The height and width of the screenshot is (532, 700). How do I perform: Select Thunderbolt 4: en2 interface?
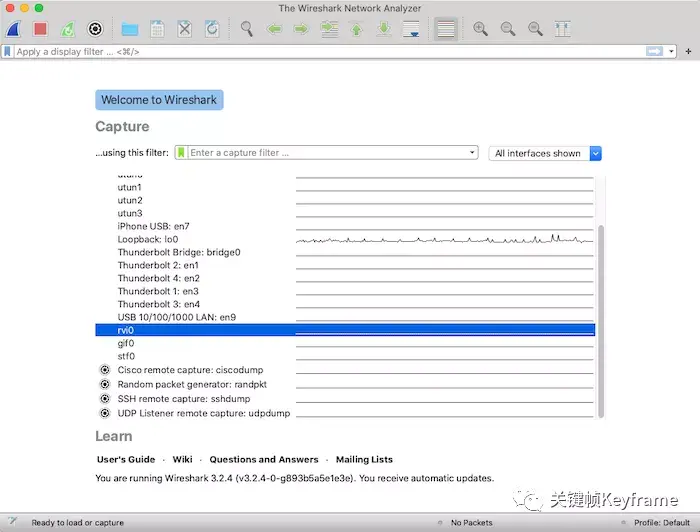(345, 278)
